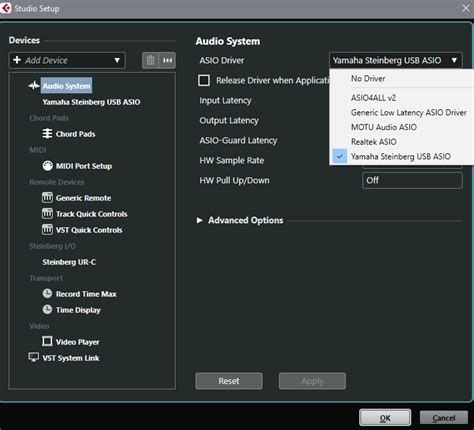Open the Add Device dropdown arrow
474x430 pixels.
click(117, 60)
